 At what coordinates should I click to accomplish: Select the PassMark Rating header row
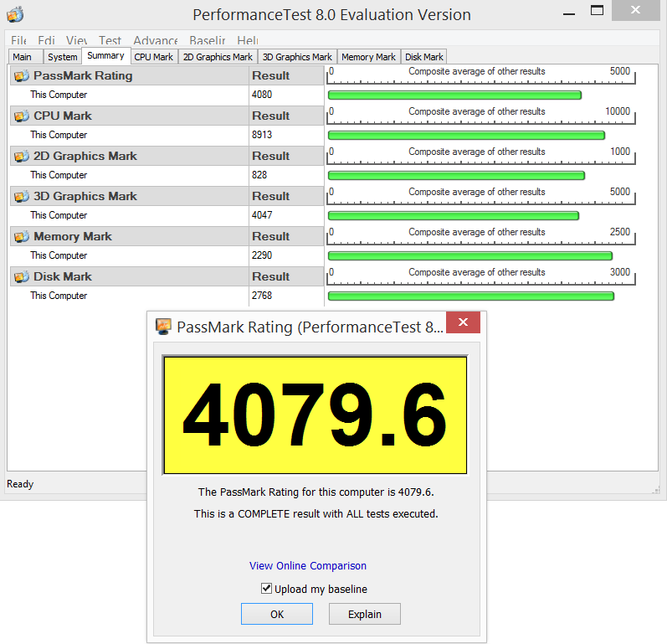coord(167,75)
